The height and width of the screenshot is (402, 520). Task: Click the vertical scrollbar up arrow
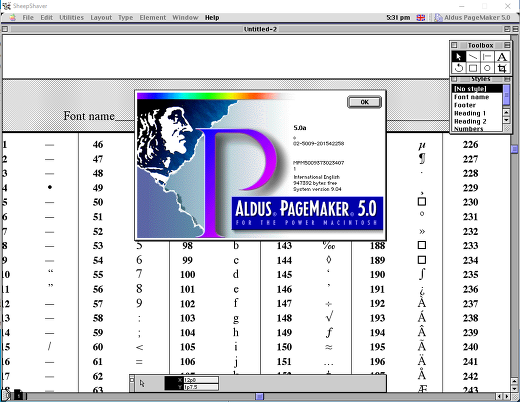pyautogui.click(x=515, y=381)
